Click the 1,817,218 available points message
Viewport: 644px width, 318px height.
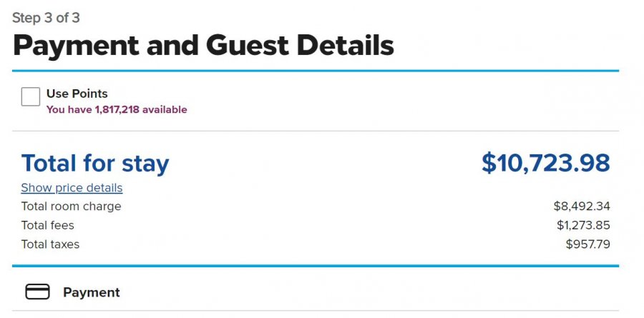click(x=117, y=110)
